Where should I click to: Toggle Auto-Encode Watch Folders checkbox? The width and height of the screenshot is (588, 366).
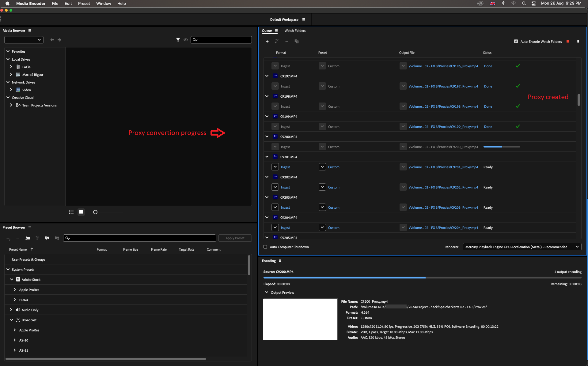coord(516,41)
